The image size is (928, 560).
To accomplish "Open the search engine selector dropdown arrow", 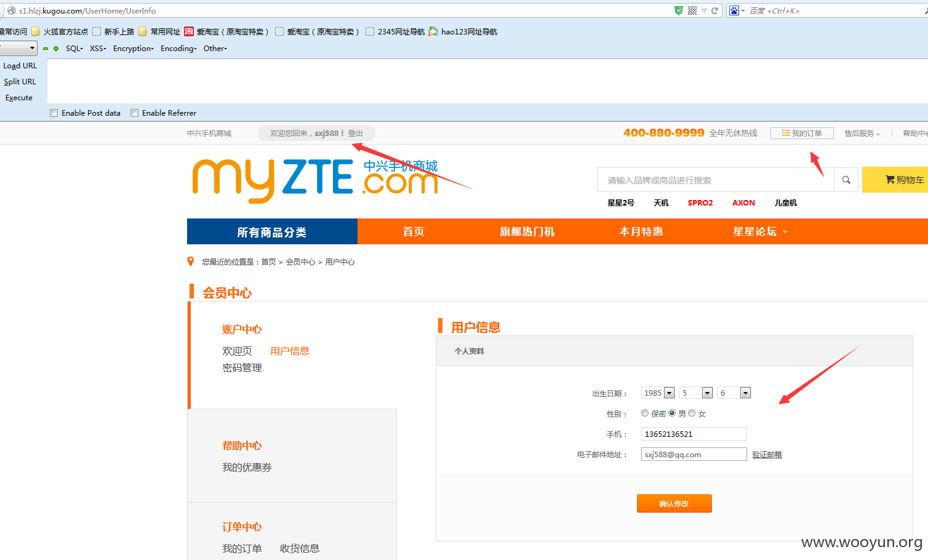I will tap(743, 10).
